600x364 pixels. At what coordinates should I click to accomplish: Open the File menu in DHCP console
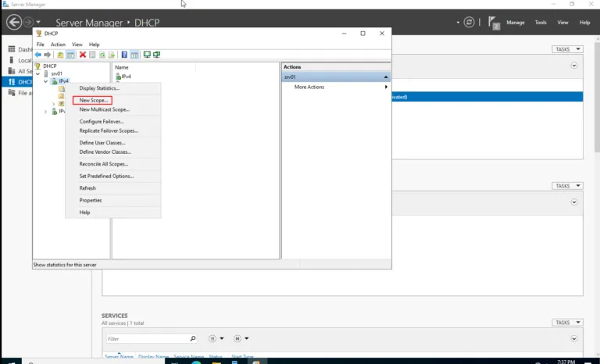tap(40, 45)
